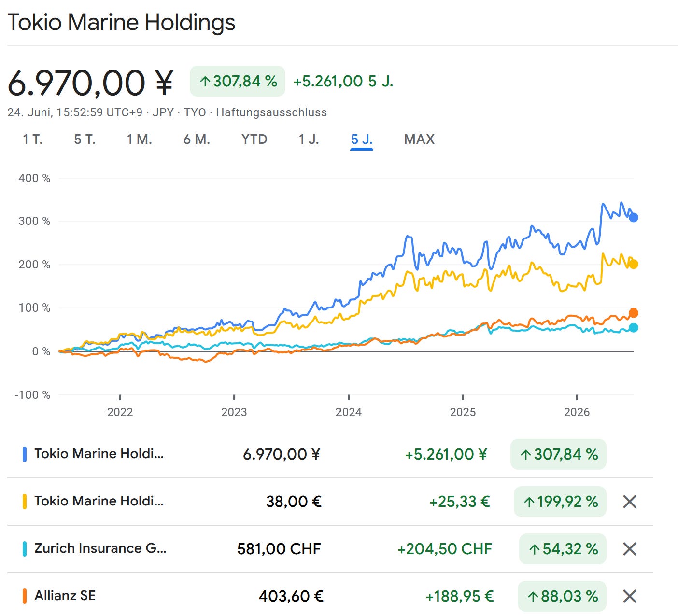The image size is (678, 616).
Task: Click the 300 % y-axis label
Action: coord(34,221)
